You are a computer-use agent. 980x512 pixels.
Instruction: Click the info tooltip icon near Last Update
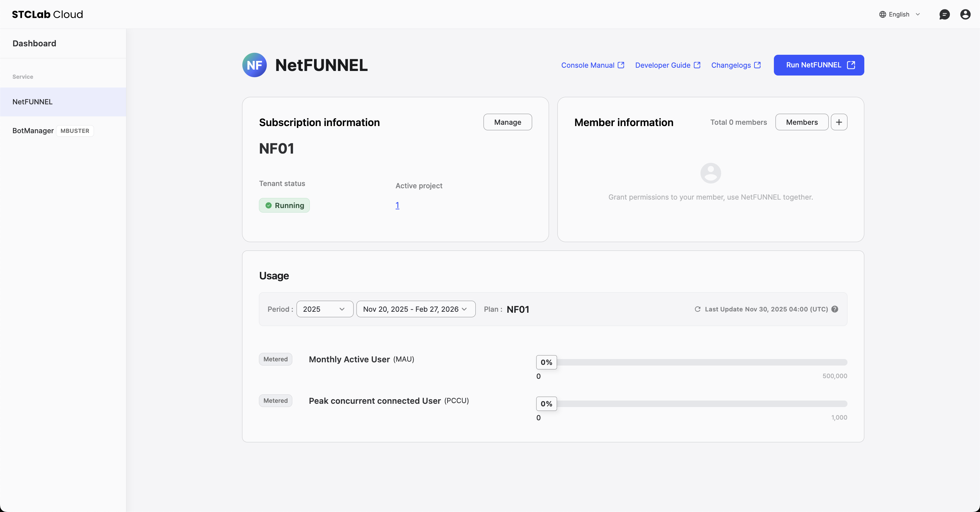coord(835,309)
